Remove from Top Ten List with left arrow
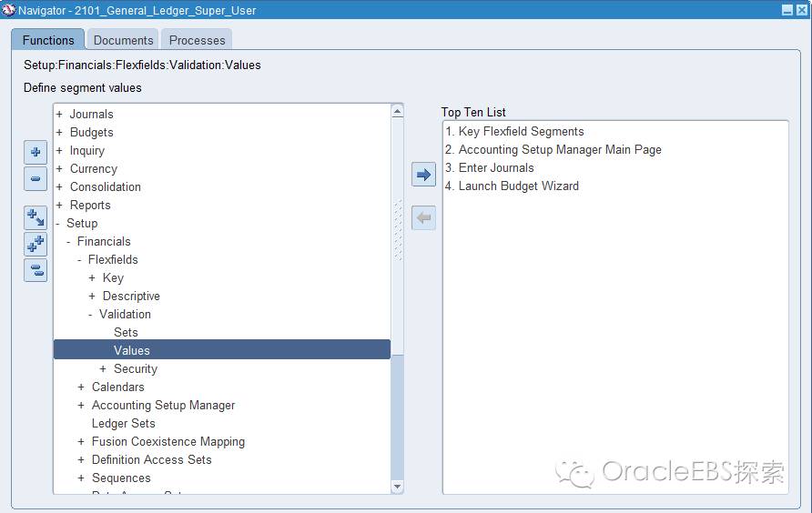 423,218
